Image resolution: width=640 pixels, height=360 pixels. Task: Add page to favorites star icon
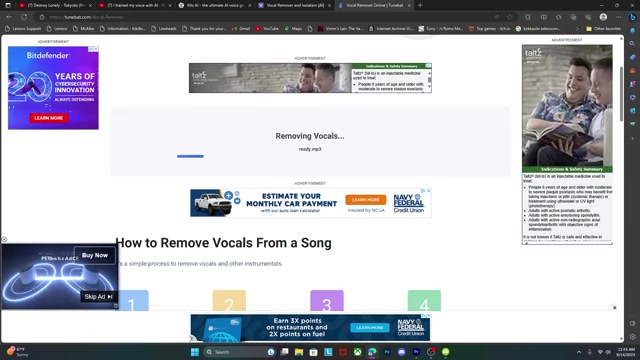pos(510,17)
